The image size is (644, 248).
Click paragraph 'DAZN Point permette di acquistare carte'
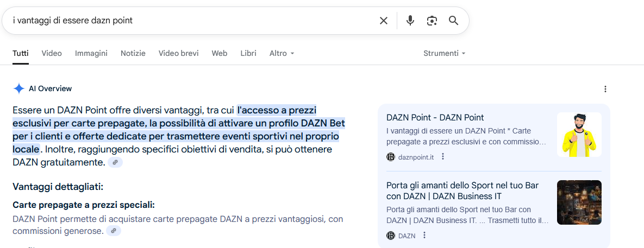tap(178, 225)
